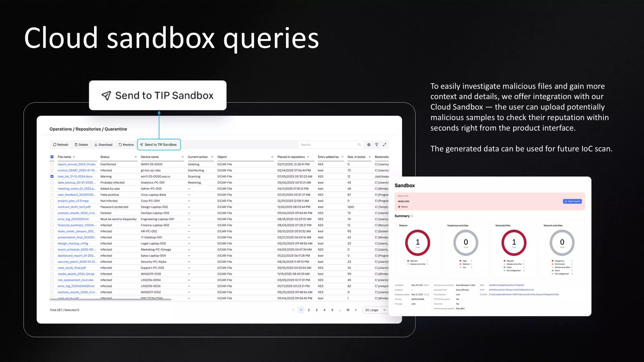Go to page 4 in the pagination
Screen dimensions: 644x362
pos(324,310)
